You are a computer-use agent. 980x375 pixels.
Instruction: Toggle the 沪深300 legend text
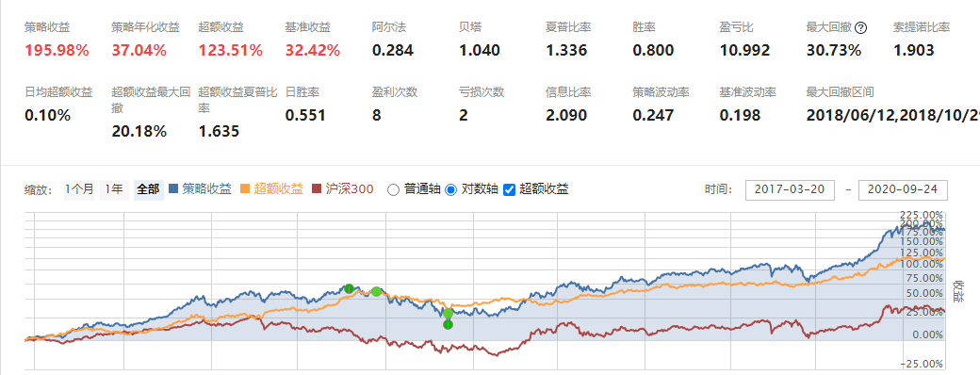click(x=350, y=188)
